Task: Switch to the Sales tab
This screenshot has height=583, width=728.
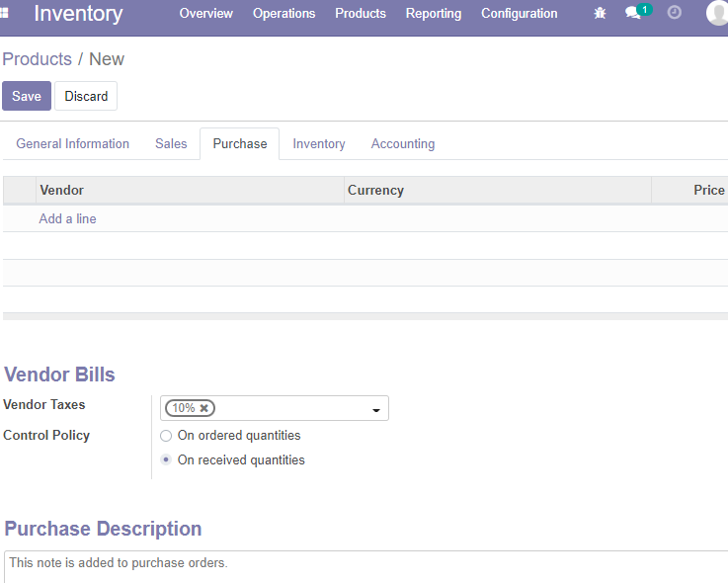Action: pyautogui.click(x=171, y=144)
